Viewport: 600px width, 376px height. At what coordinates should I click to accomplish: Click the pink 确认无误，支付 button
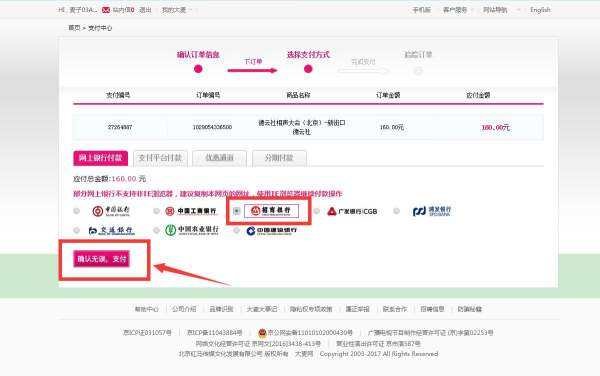(102, 259)
